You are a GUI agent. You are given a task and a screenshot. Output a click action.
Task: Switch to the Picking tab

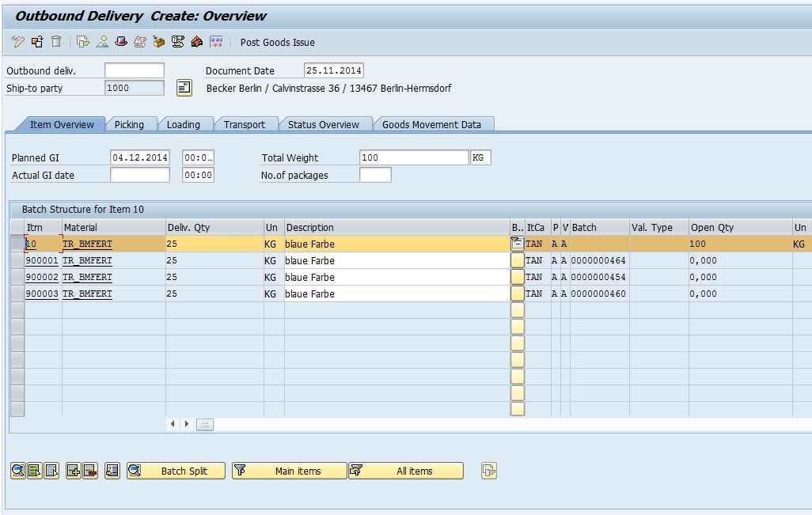[x=129, y=124]
